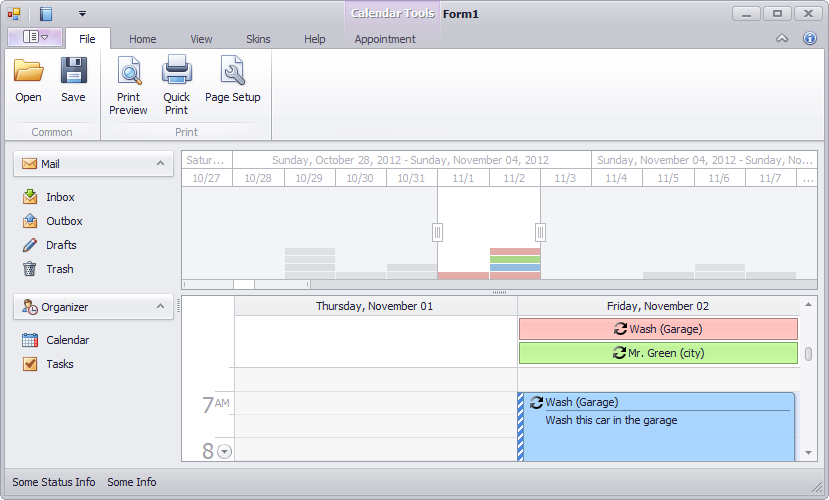The image size is (829, 500).
Task: Click 10/28 date in timeline
Action: tap(258, 178)
